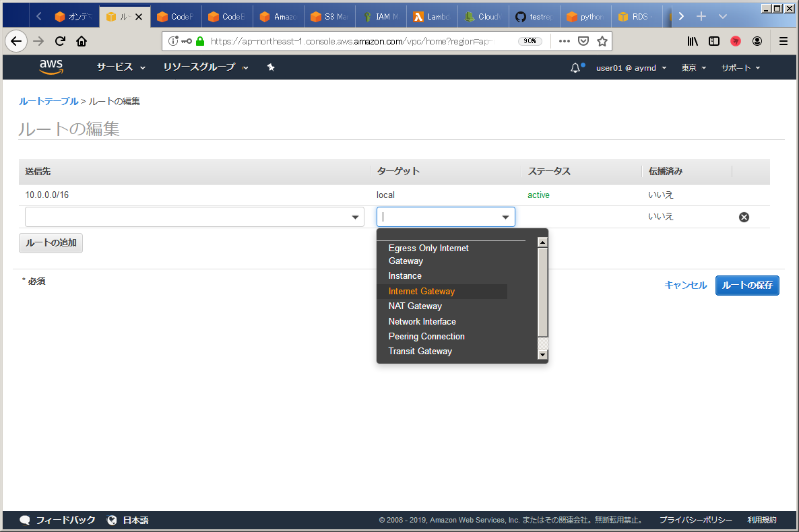The image size is (799, 532).
Task: Expand the サービス menu
Action: 121,67
